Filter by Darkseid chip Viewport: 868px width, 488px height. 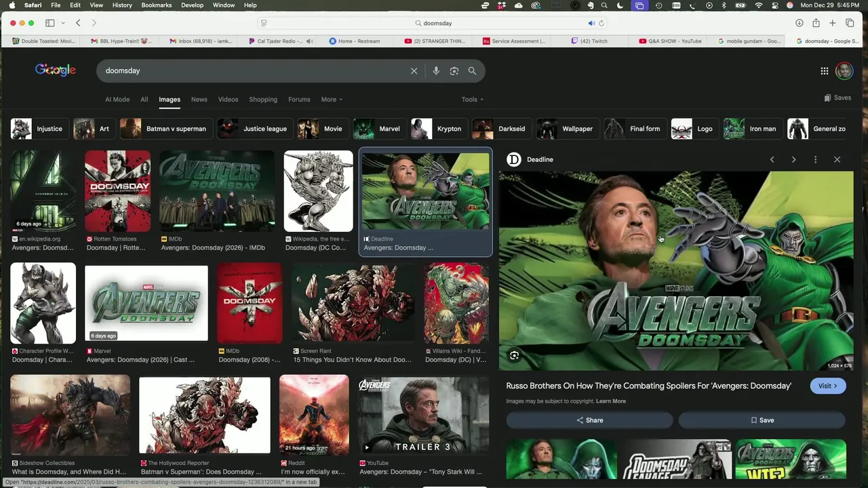[x=501, y=129]
